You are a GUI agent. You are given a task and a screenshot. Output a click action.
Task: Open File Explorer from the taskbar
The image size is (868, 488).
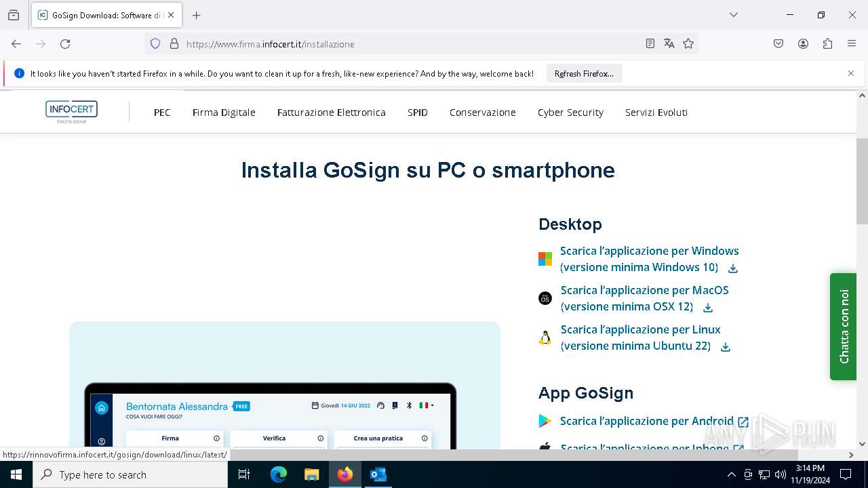point(312,474)
